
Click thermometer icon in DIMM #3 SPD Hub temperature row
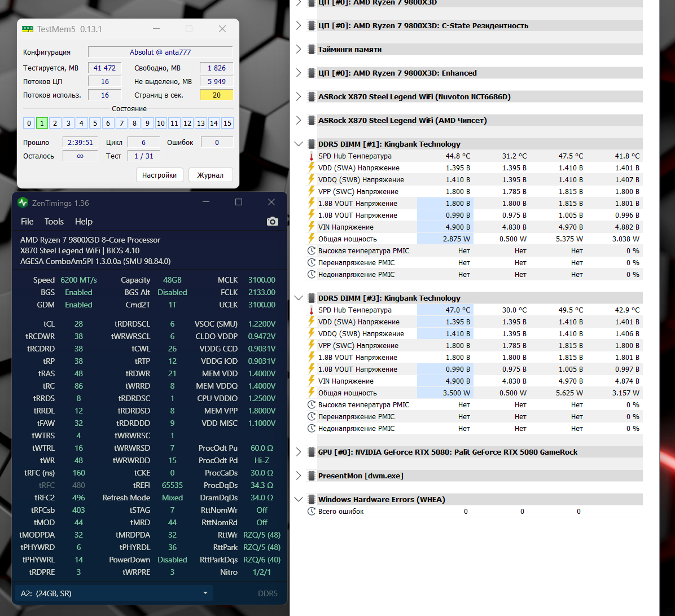coord(311,310)
